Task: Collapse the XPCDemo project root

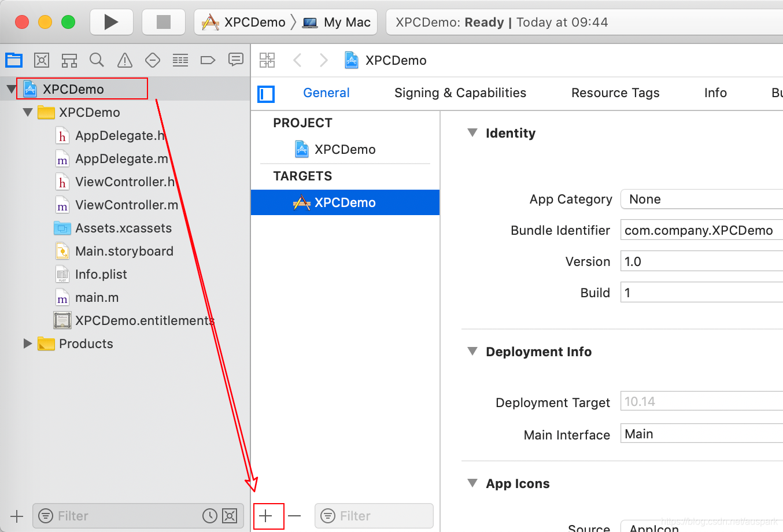Action: (x=12, y=89)
